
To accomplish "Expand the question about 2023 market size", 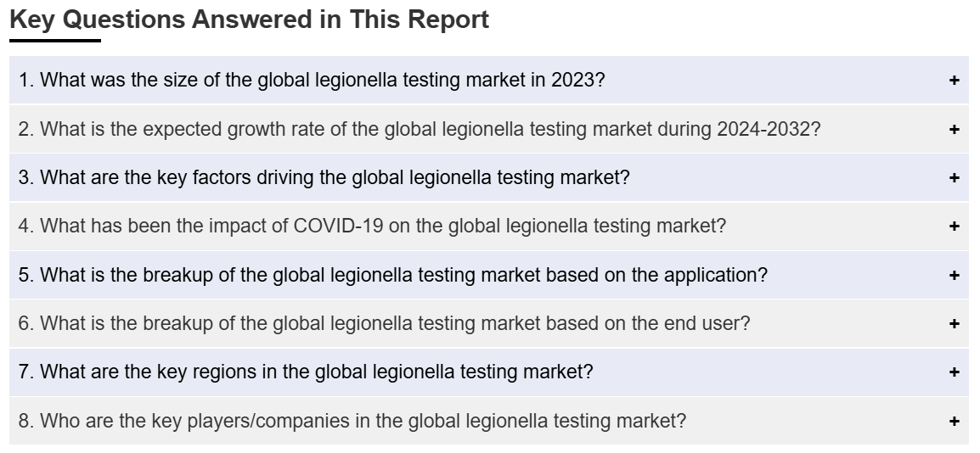I will coord(312,80).
